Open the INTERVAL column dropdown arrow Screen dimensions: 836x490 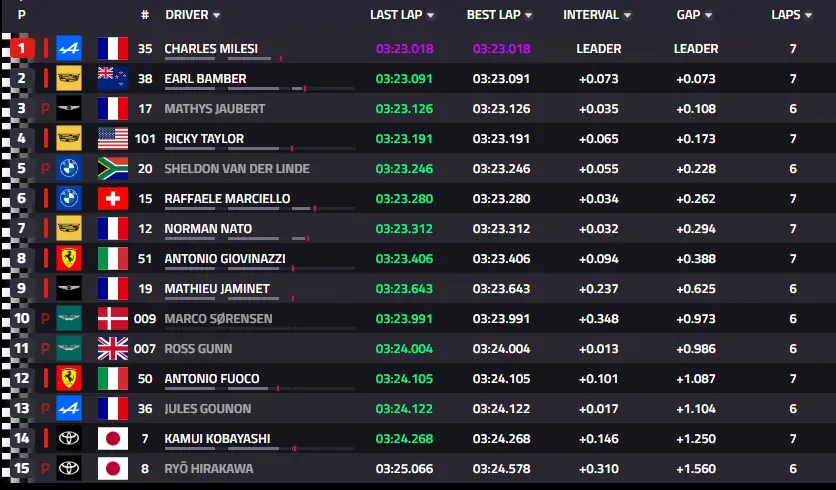coord(627,15)
